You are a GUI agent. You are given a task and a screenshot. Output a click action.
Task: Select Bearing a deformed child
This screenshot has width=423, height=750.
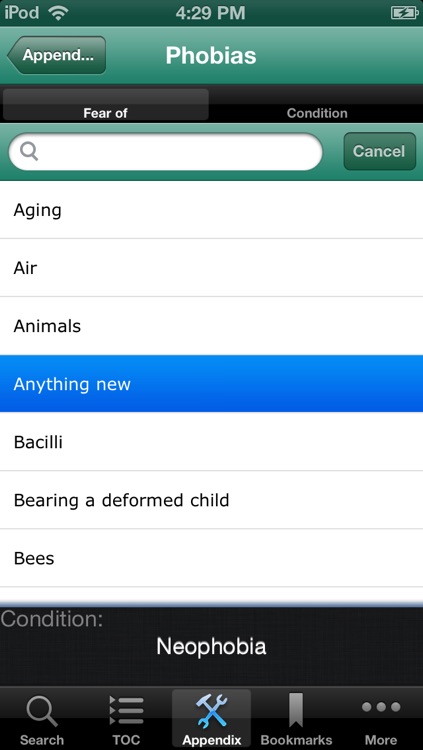[212, 500]
